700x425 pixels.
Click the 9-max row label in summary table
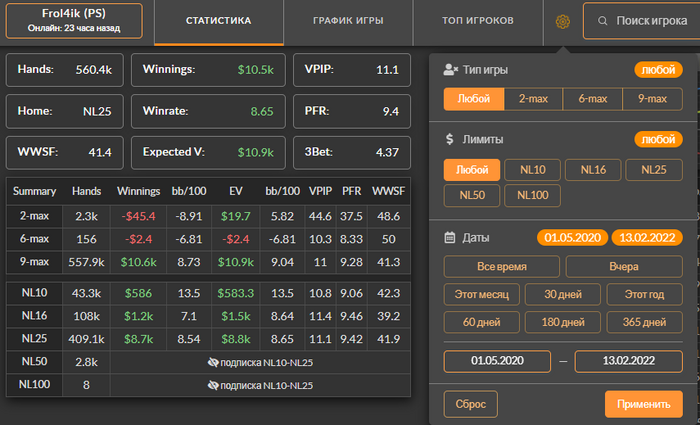point(34,262)
